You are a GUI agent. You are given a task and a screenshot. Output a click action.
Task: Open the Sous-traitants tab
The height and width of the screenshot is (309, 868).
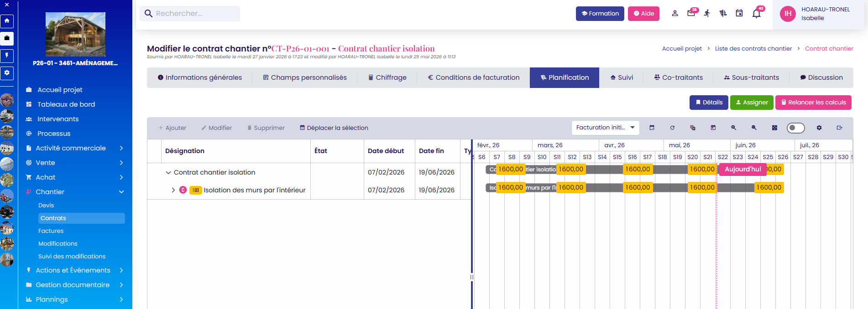click(751, 77)
